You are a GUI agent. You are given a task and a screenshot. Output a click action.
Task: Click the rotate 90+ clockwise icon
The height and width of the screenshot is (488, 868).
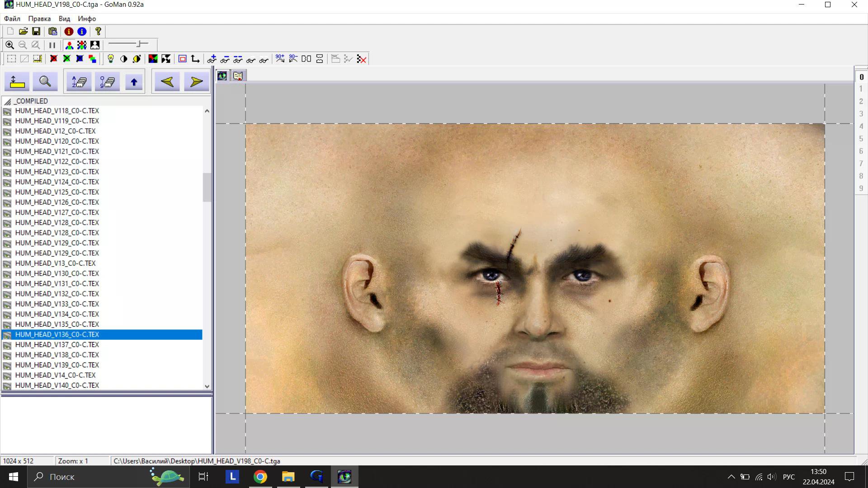(280, 59)
